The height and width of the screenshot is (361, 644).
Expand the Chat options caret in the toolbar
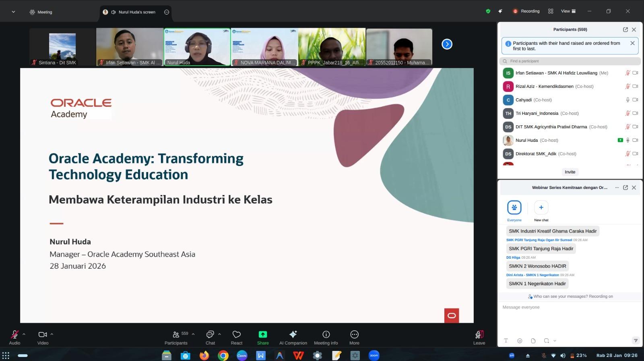(219, 334)
